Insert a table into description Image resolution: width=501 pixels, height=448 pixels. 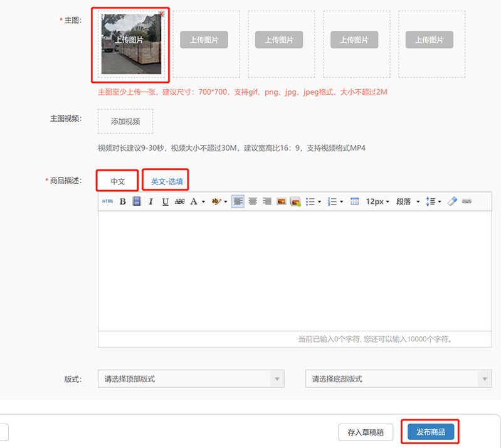click(x=354, y=201)
